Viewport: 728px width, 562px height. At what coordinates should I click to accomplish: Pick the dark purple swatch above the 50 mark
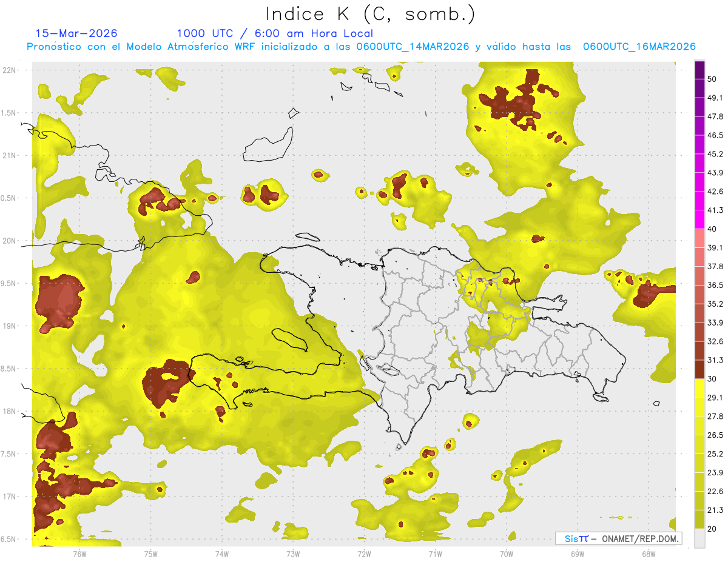pos(699,70)
